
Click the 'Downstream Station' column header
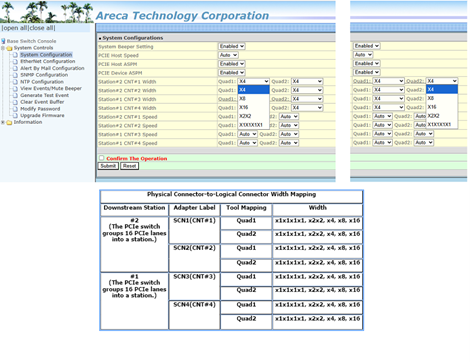134,208
